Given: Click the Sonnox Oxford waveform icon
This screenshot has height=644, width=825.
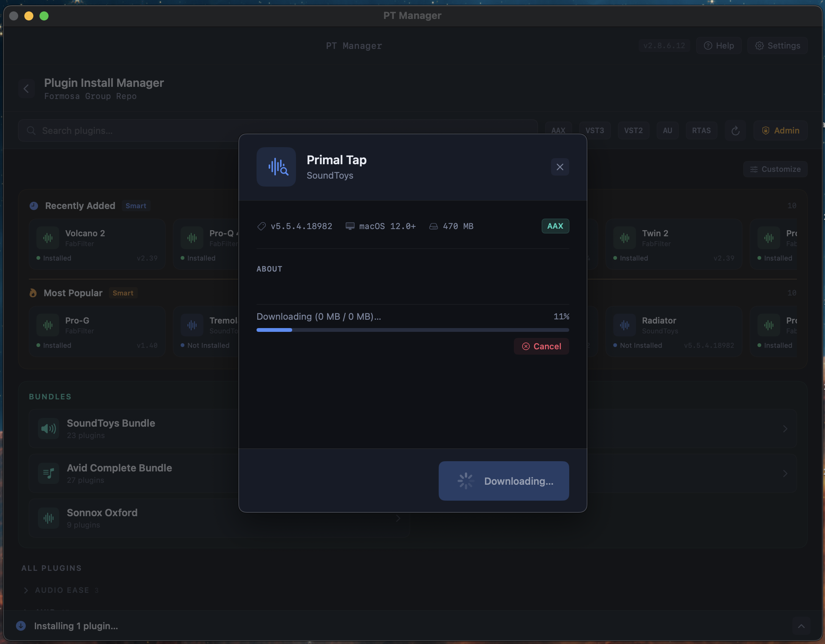Looking at the screenshot, I should 49,518.
